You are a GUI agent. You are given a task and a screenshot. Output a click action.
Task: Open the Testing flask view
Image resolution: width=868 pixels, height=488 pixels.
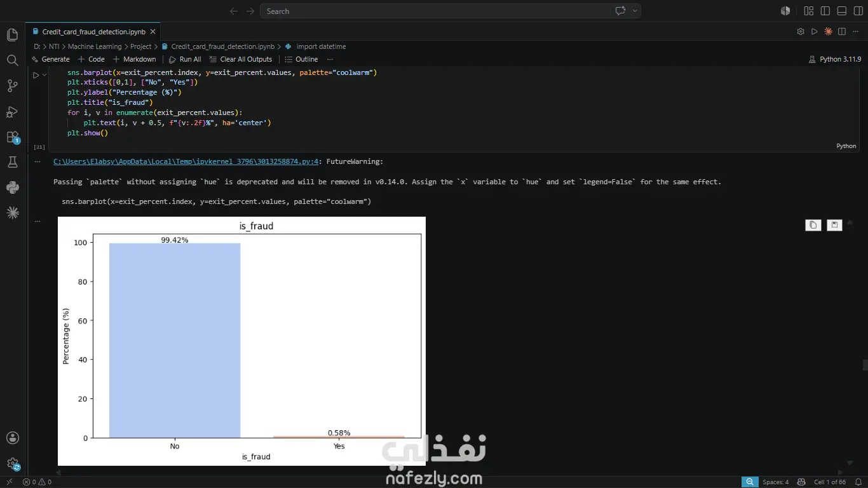(x=12, y=163)
